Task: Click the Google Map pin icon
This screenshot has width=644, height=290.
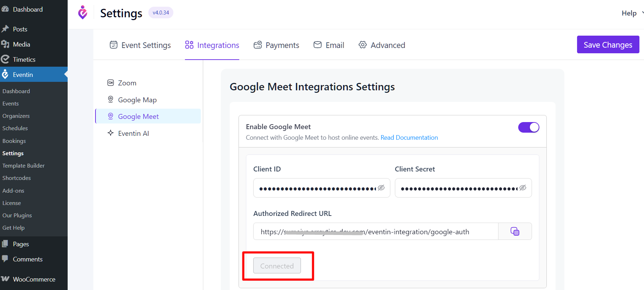Action: click(x=111, y=99)
